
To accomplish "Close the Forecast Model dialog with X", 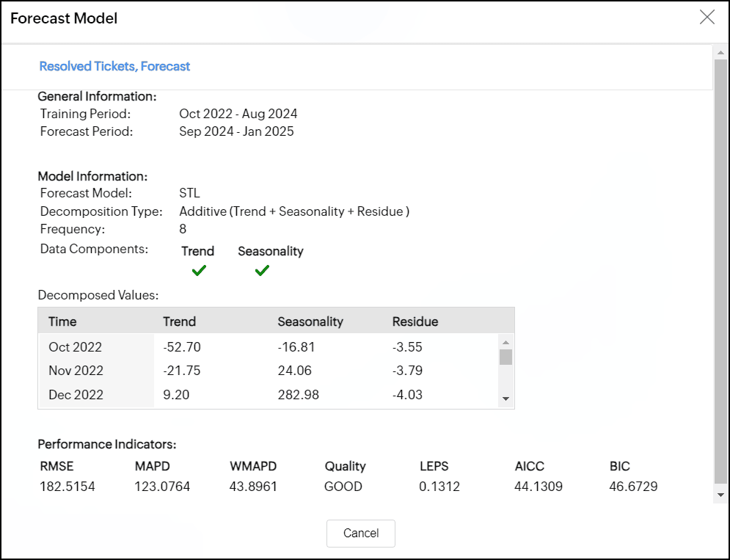I will point(707,18).
